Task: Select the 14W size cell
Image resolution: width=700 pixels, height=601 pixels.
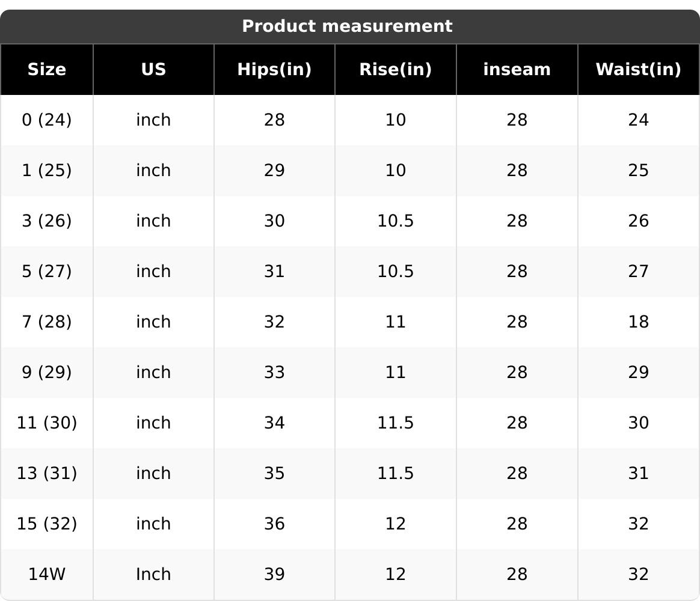Action: pyautogui.click(x=47, y=575)
